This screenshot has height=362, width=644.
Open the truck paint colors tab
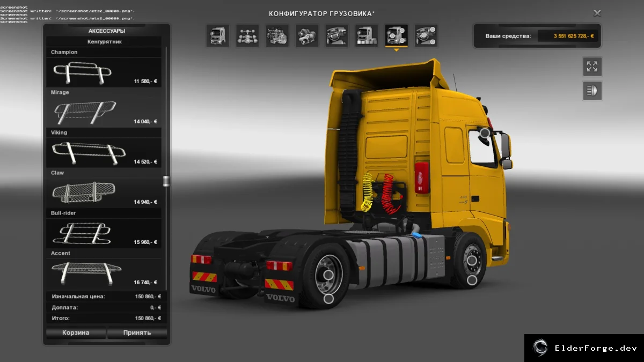point(367,35)
